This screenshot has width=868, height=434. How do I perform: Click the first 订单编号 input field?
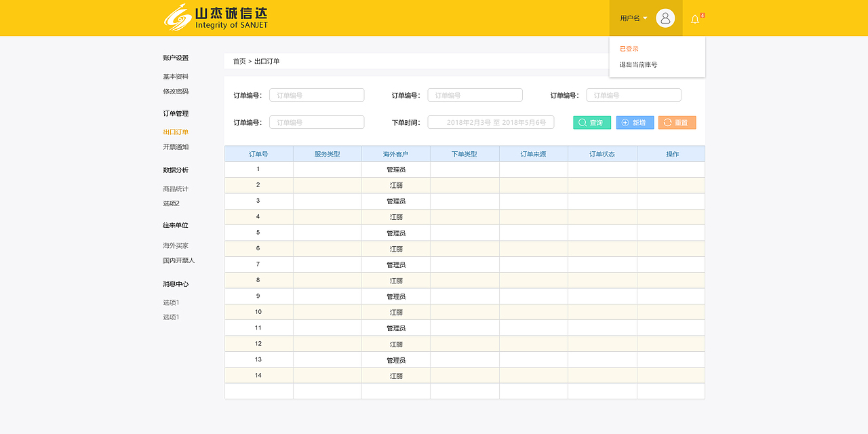(x=317, y=94)
